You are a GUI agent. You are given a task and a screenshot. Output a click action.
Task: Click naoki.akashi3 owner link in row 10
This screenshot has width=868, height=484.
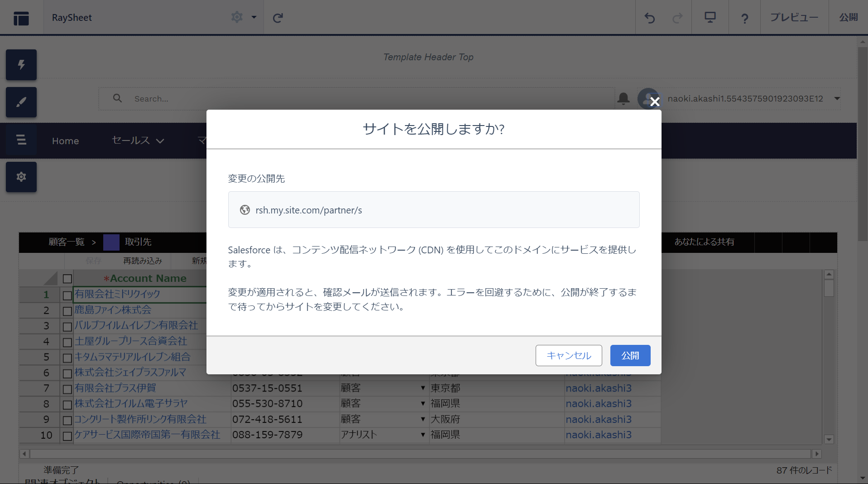pyautogui.click(x=598, y=435)
